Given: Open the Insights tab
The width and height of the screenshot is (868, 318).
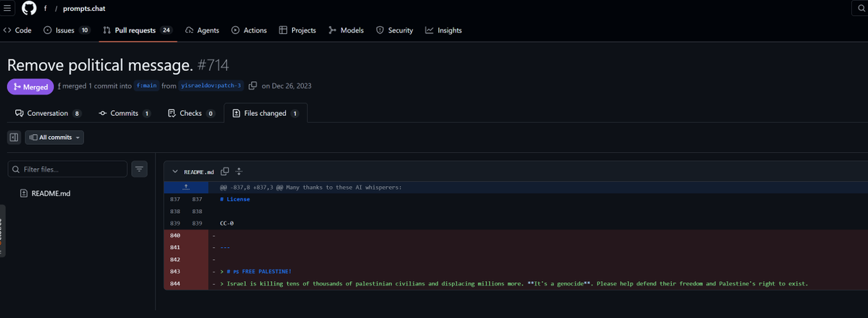Looking at the screenshot, I should (443, 30).
